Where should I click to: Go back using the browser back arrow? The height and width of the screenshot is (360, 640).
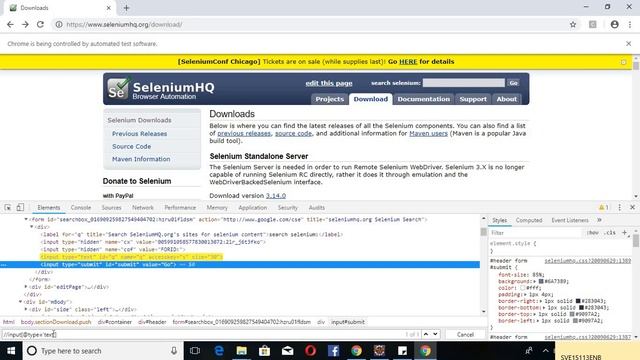click(10, 24)
